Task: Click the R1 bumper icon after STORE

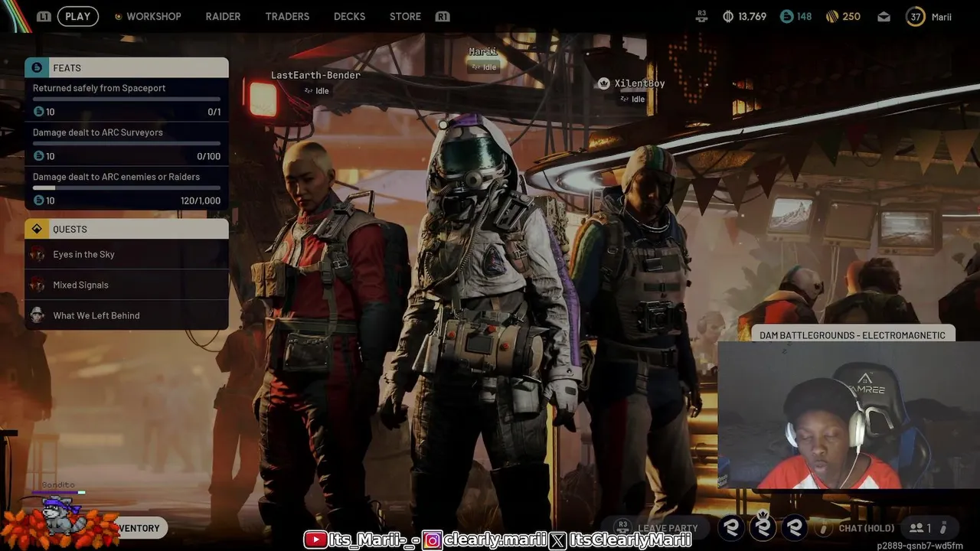Action: (442, 16)
